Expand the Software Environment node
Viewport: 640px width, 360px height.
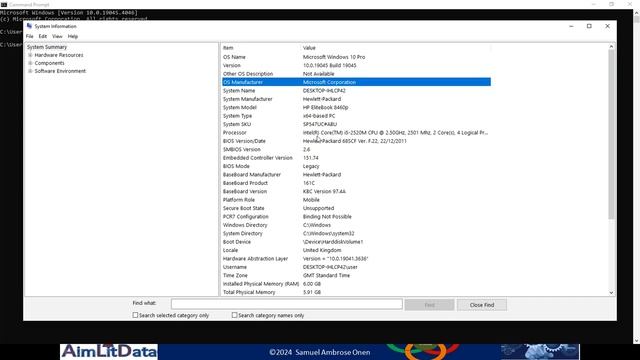pyautogui.click(x=30, y=71)
